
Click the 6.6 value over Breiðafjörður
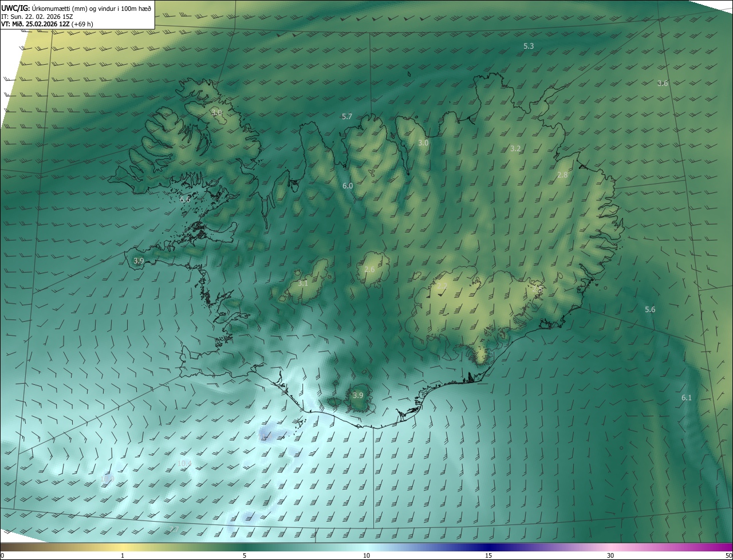[x=184, y=199]
